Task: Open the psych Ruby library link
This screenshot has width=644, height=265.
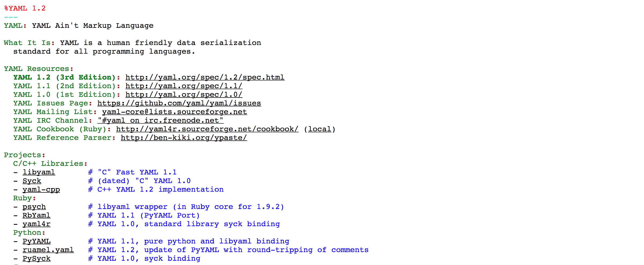Action: (x=34, y=207)
